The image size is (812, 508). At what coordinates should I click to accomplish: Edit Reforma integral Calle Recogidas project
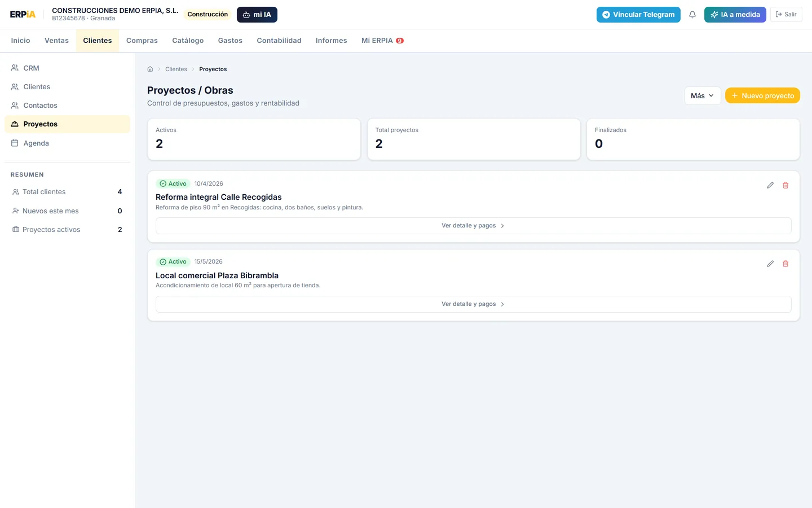tap(770, 185)
